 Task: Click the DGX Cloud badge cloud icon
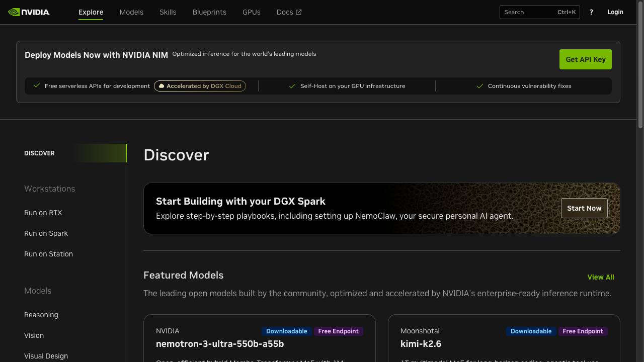click(162, 86)
